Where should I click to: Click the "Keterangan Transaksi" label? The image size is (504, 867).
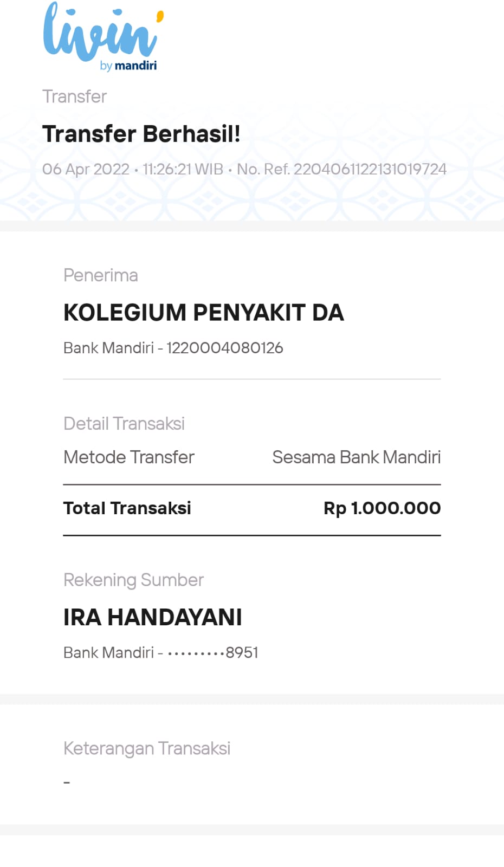pyautogui.click(x=147, y=749)
